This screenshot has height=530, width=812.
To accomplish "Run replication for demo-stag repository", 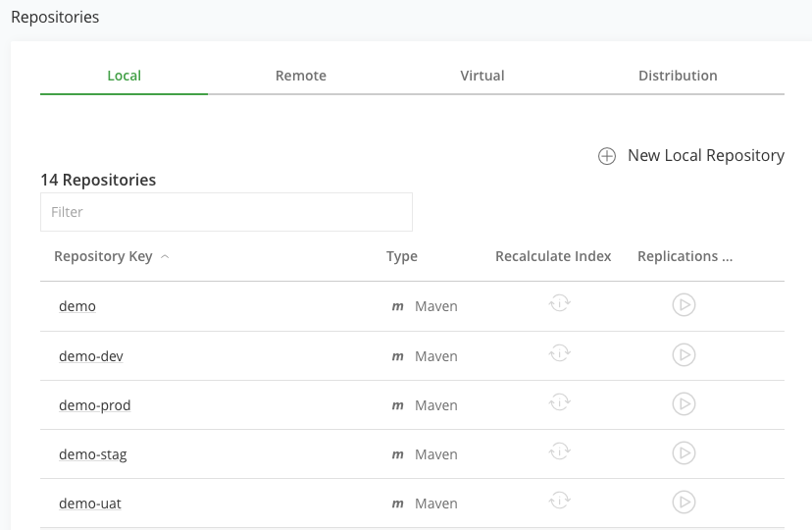I will 684,452.
